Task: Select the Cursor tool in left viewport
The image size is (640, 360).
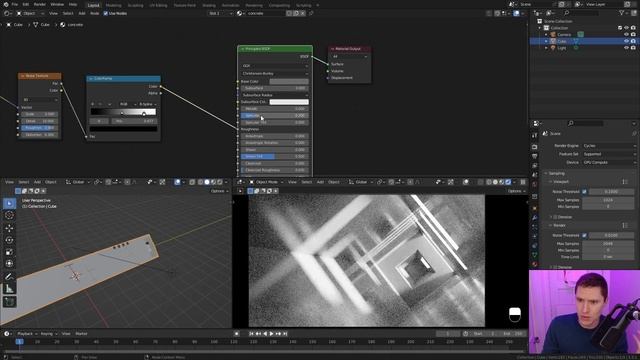Action: pyautogui.click(x=9, y=215)
